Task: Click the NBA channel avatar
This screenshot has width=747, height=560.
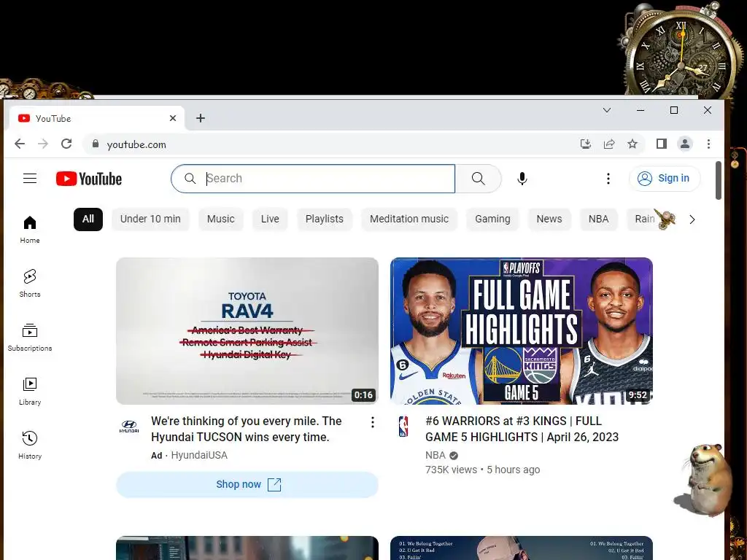Action: 403,426
